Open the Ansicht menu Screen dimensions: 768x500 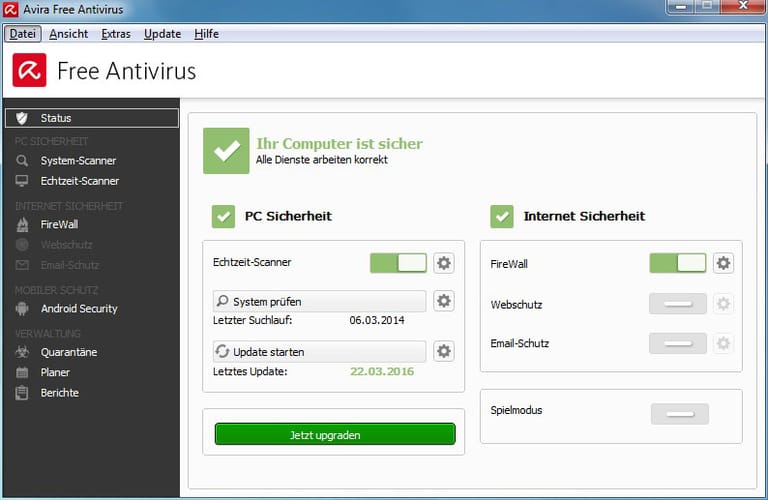(69, 34)
